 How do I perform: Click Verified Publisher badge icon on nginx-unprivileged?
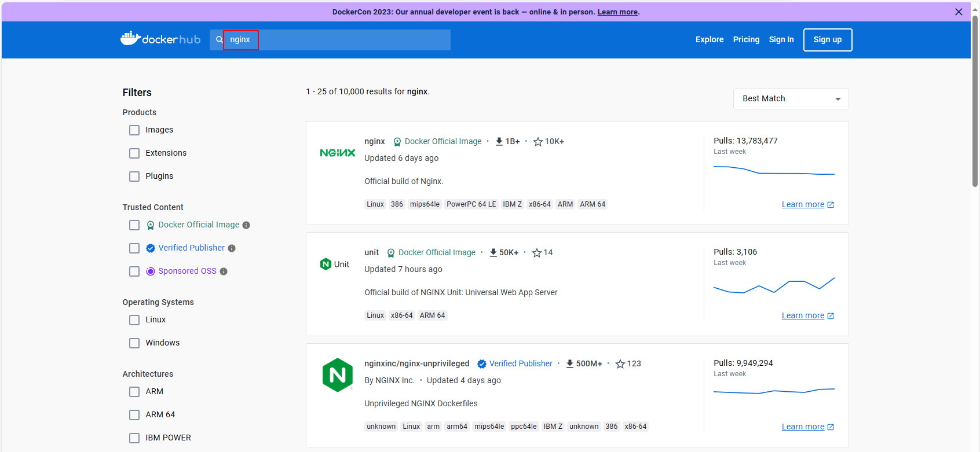[x=481, y=363]
